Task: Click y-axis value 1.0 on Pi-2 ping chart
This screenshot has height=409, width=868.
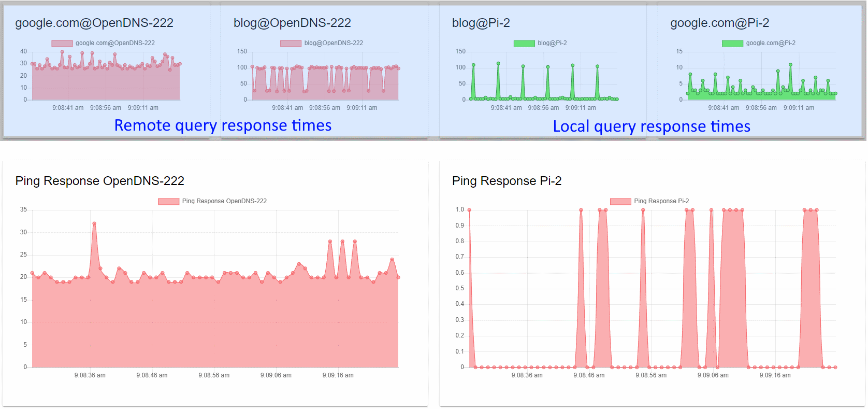Action: pyautogui.click(x=460, y=209)
